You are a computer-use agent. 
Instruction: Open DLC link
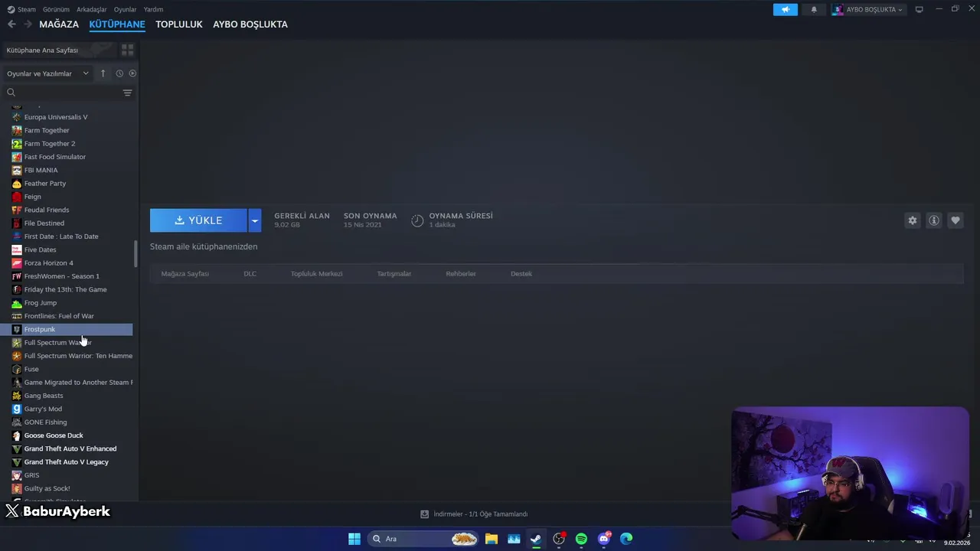(x=250, y=274)
